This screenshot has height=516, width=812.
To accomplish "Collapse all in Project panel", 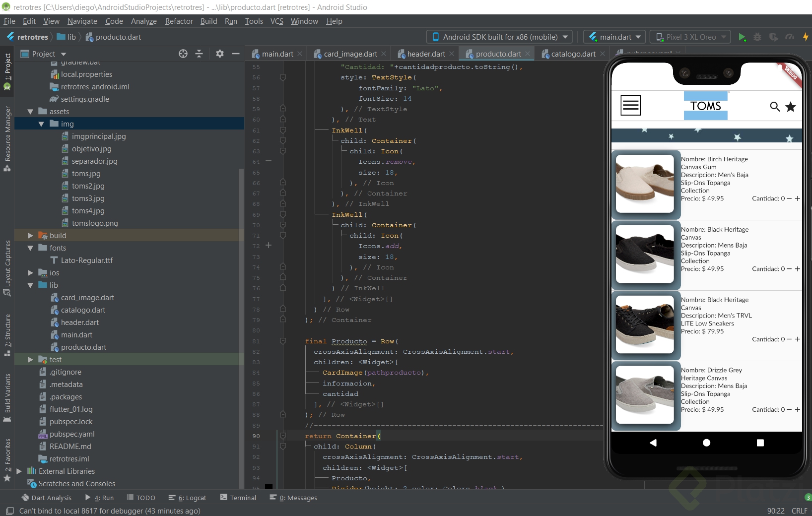I will [x=199, y=54].
